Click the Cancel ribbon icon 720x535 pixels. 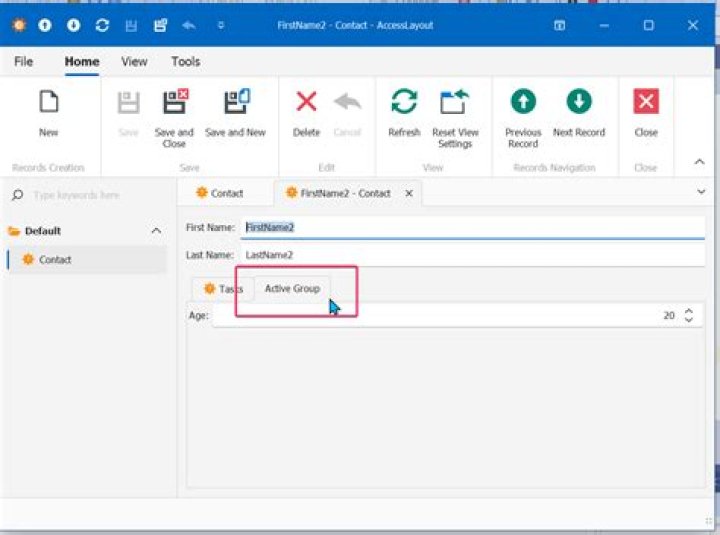(348, 102)
